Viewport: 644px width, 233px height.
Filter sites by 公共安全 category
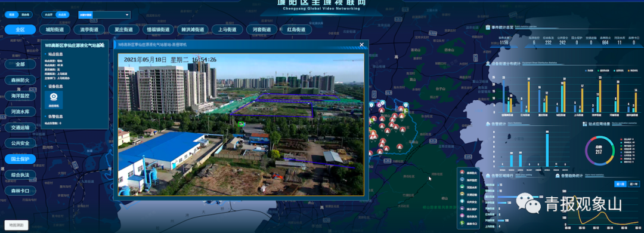pos(20,143)
